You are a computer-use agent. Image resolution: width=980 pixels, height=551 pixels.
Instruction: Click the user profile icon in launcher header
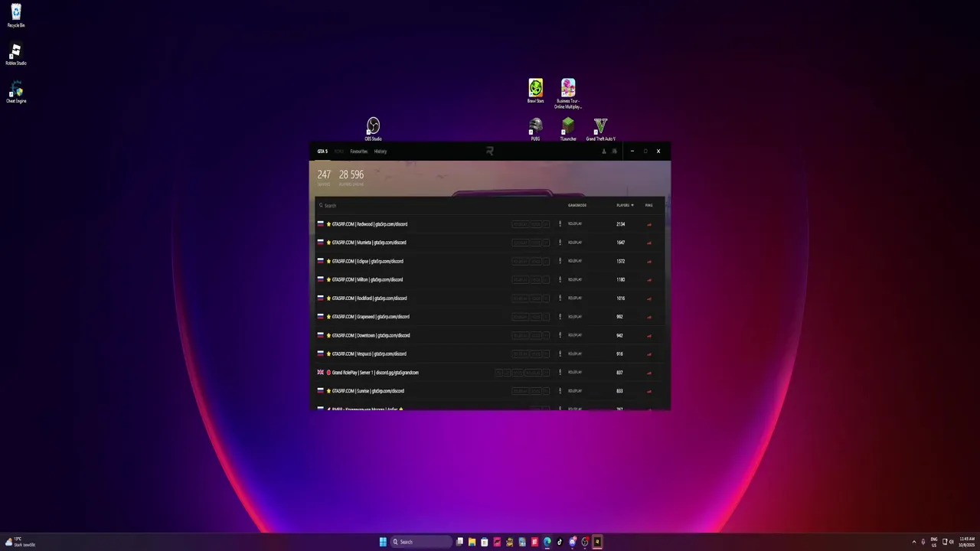point(603,152)
